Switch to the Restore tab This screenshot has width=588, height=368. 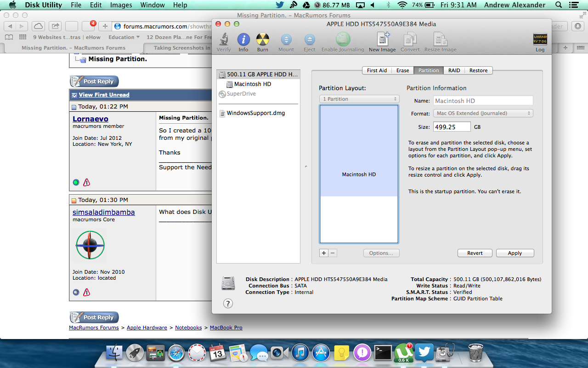(478, 70)
